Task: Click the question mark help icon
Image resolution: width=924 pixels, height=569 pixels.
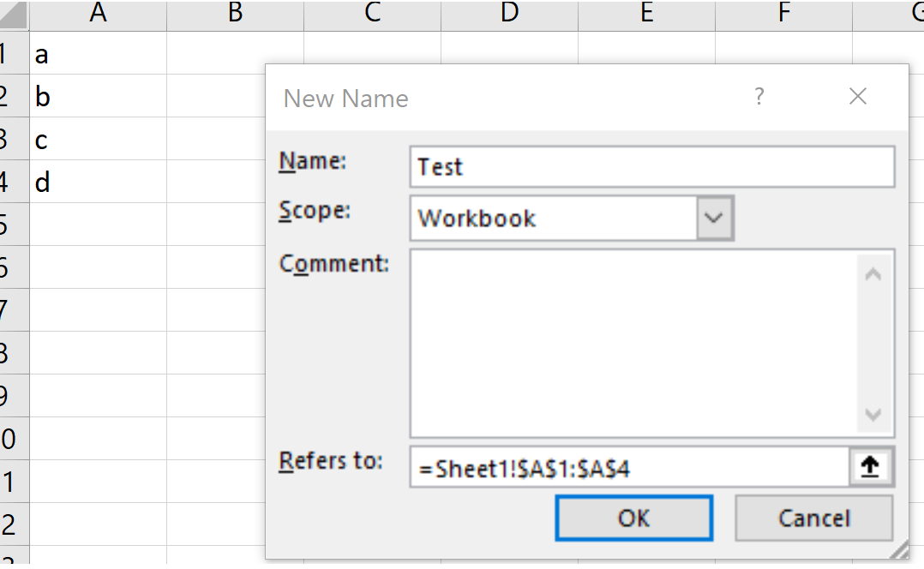Action: coord(759,97)
